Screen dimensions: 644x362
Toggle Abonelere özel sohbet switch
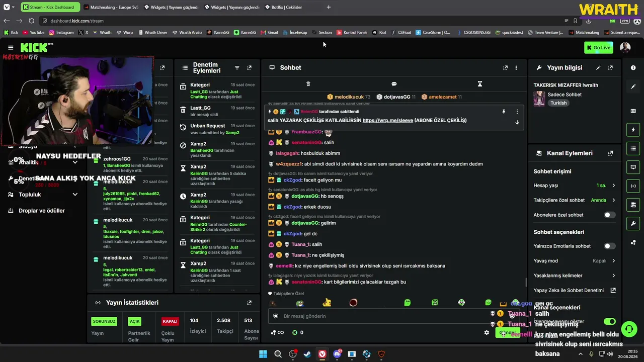(609, 215)
